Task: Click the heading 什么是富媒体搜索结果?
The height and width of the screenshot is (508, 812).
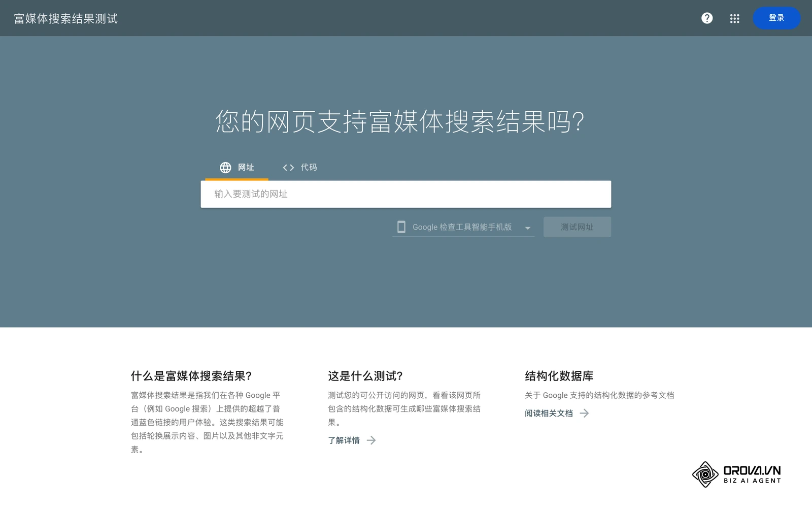Action: [x=191, y=376]
